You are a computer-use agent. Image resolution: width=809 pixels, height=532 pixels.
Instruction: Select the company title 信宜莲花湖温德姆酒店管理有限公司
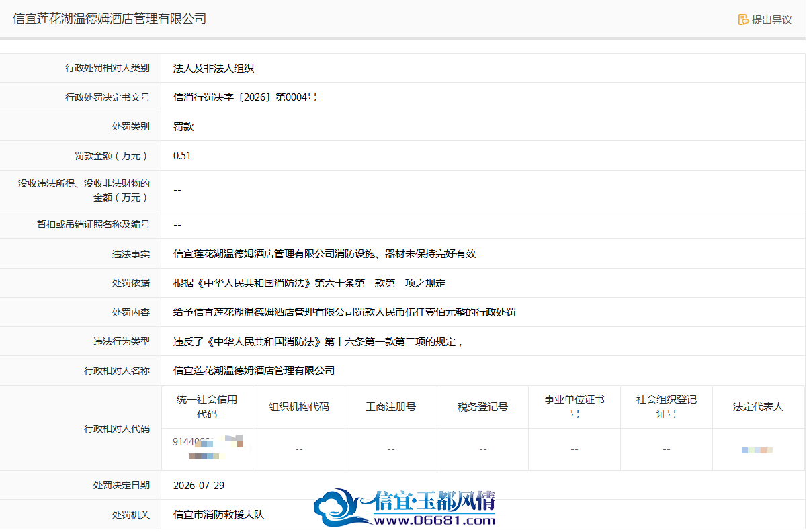pyautogui.click(x=110, y=19)
